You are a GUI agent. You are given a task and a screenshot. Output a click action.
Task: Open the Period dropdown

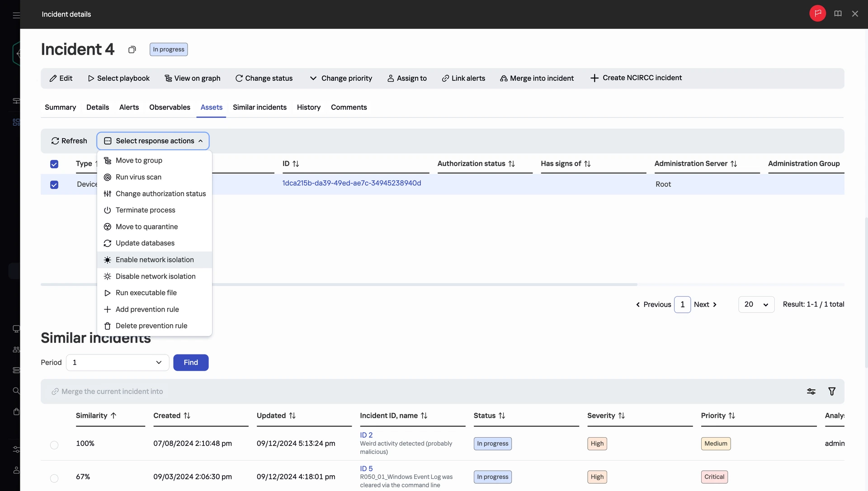pos(118,363)
